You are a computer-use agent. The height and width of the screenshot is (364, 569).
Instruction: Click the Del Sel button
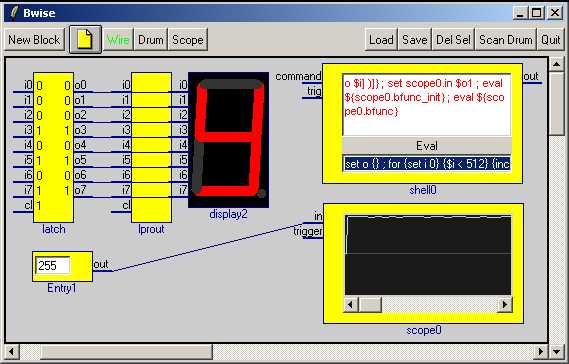(453, 40)
